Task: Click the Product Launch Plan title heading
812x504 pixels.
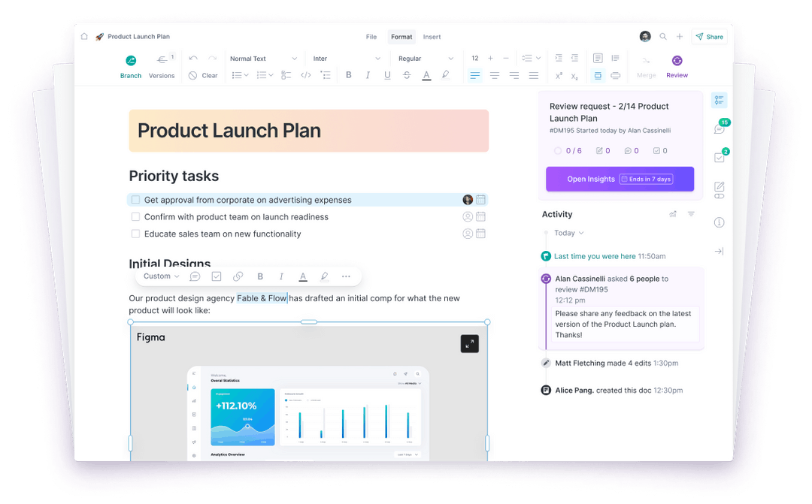Action: [x=229, y=131]
